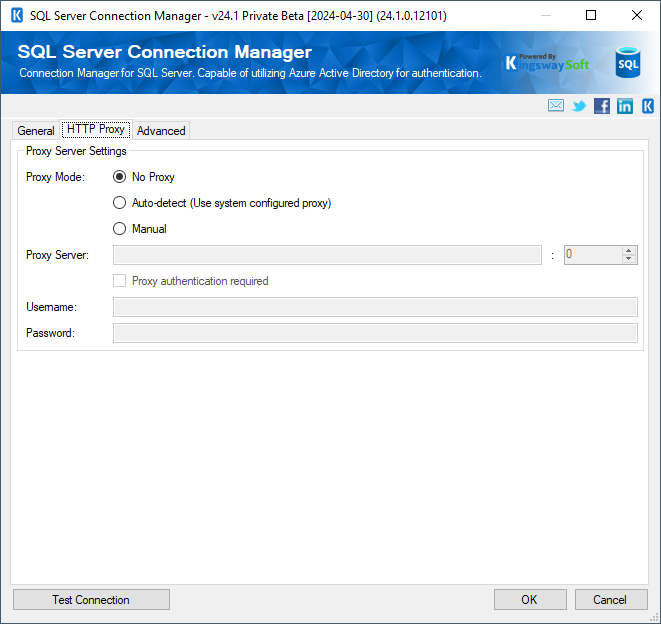Switch to the General tab
This screenshot has width=661, height=624.
(36, 131)
